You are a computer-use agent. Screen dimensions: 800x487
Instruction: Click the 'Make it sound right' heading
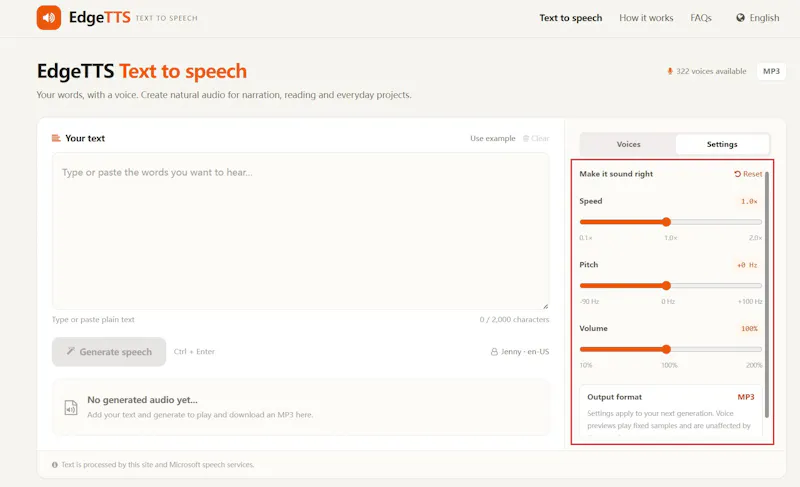616,174
